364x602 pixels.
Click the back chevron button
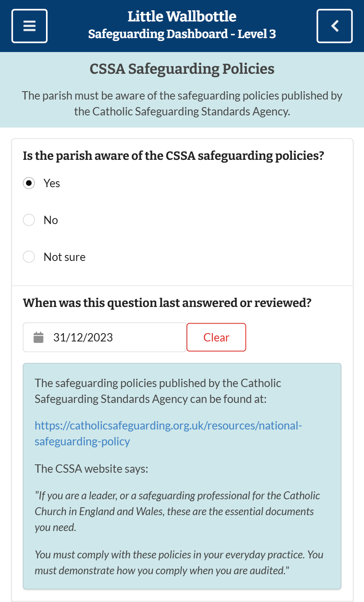click(334, 26)
